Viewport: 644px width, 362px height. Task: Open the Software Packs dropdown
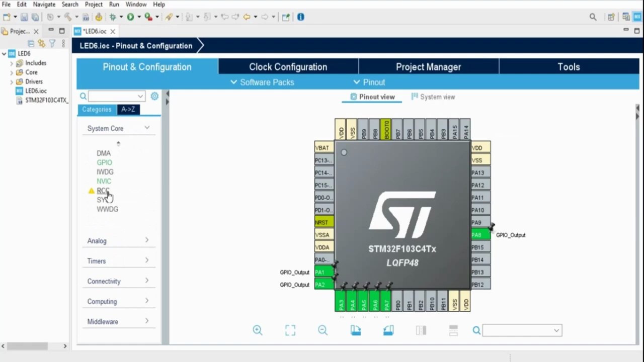click(x=262, y=82)
